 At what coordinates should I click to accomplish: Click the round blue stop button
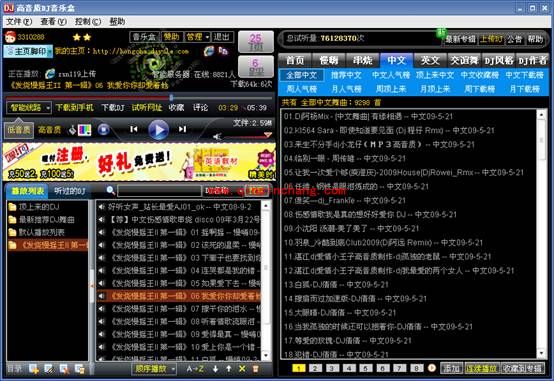(x=104, y=130)
